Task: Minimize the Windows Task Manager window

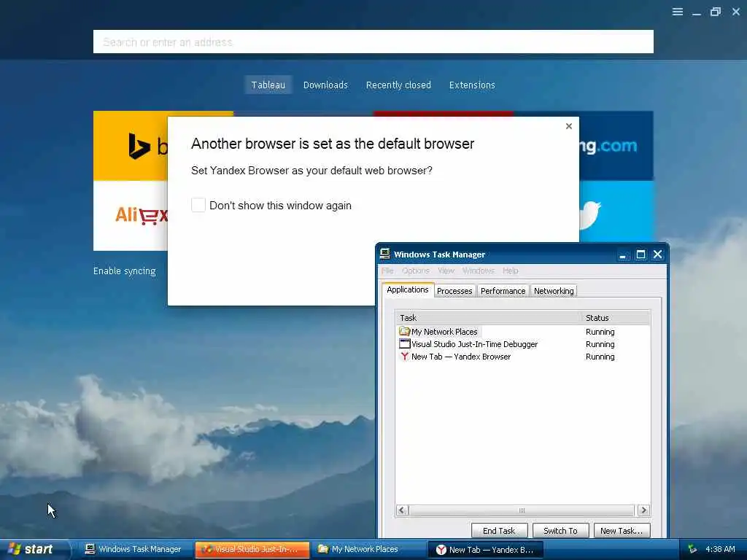Action: point(622,254)
